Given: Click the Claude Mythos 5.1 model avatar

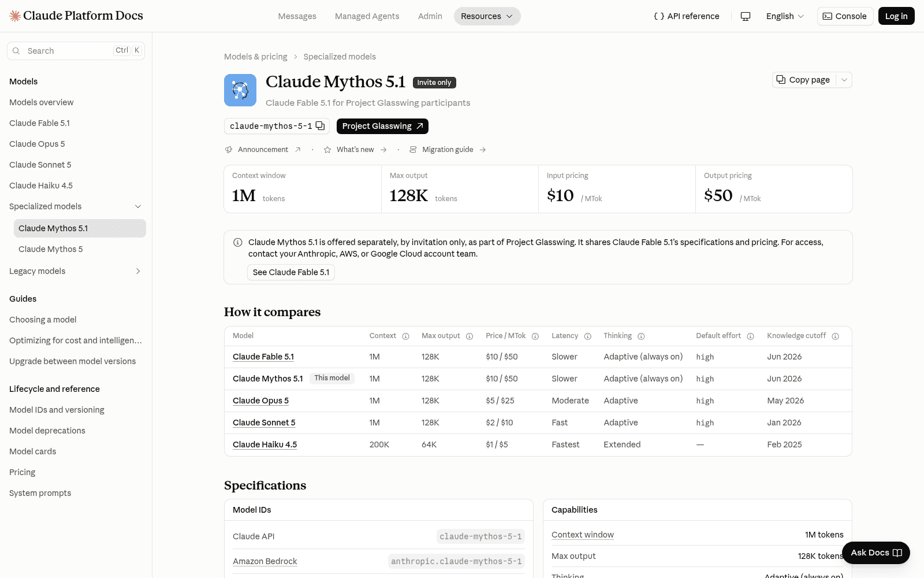Looking at the screenshot, I should pyautogui.click(x=240, y=90).
